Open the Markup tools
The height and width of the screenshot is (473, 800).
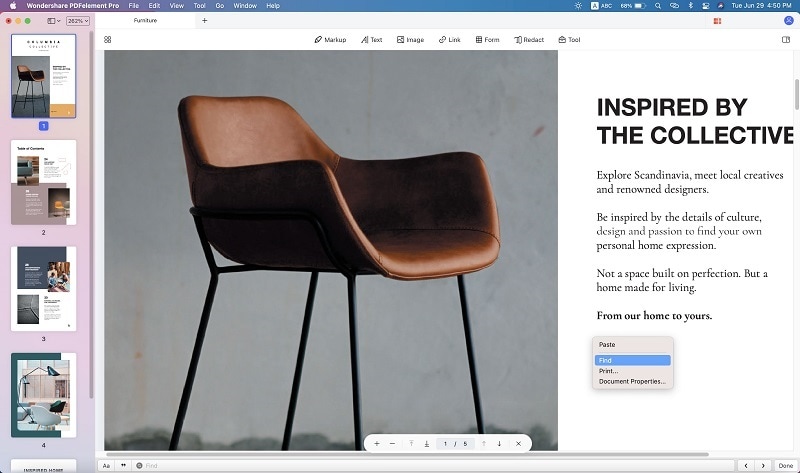[x=330, y=40]
